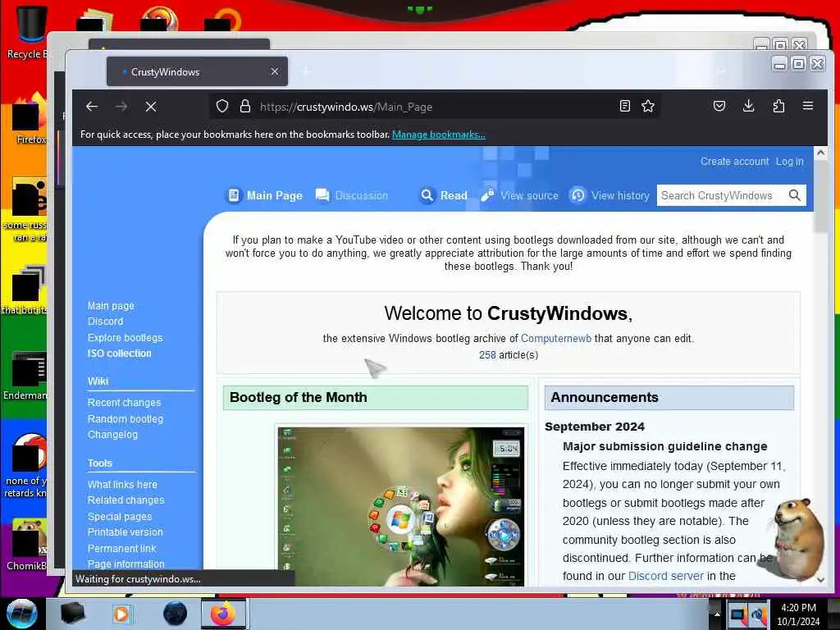Open ISO collection sidebar link

120,354
